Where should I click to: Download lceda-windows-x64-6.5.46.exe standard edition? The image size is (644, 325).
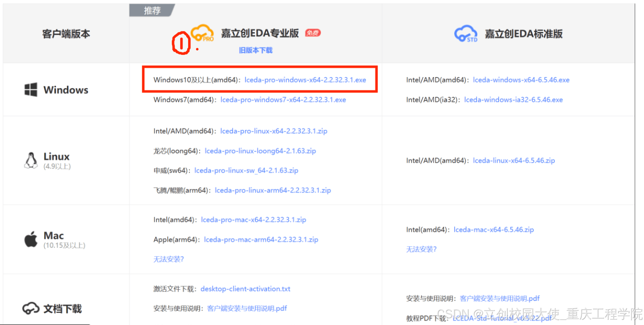(x=521, y=80)
